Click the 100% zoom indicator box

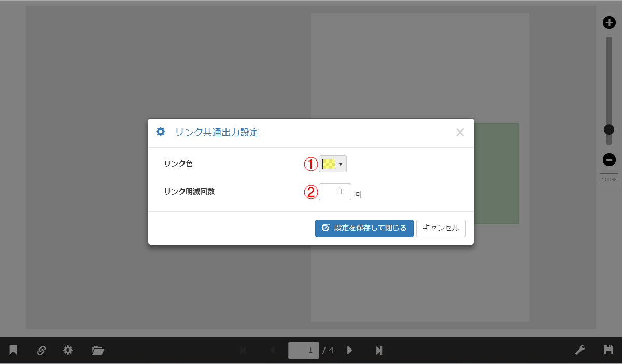(x=609, y=180)
